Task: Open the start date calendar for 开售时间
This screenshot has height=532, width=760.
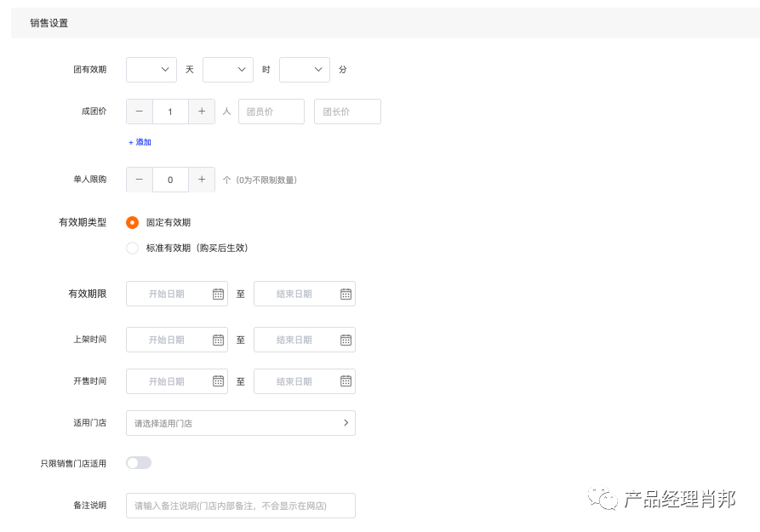Action: [x=220, y=381]
